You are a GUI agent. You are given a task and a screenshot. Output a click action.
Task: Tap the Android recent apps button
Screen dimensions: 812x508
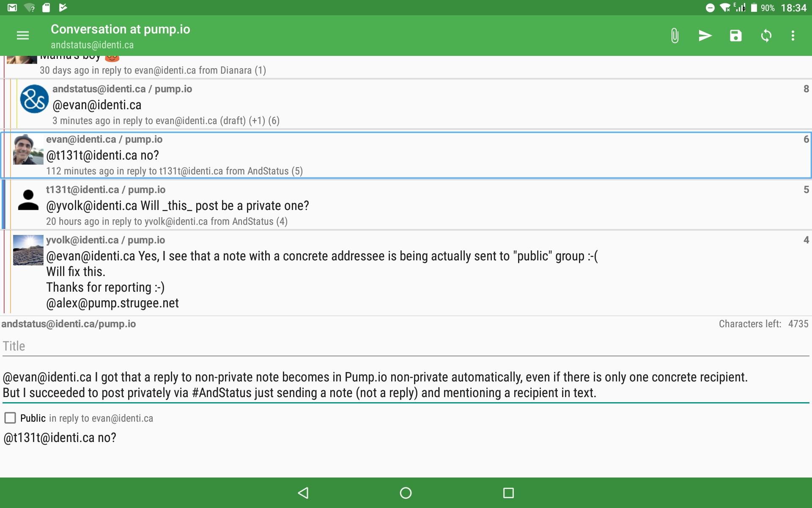[x=508, y=493]
